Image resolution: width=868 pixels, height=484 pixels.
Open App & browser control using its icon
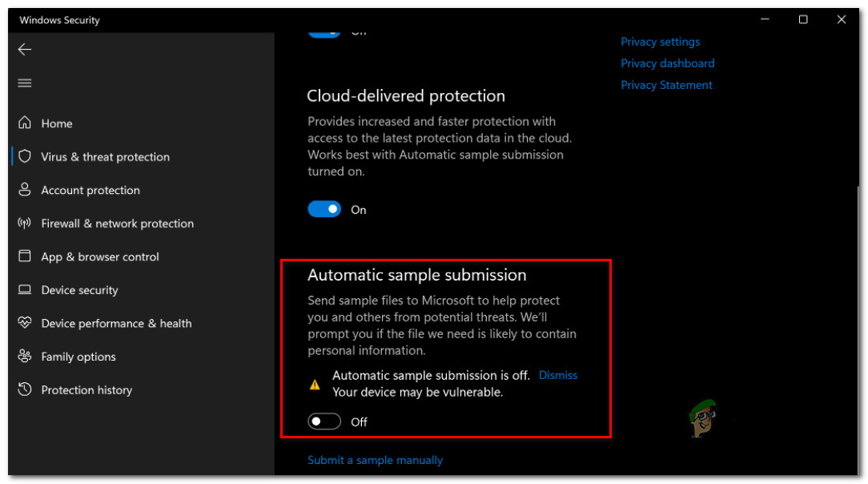pos(25,256)
